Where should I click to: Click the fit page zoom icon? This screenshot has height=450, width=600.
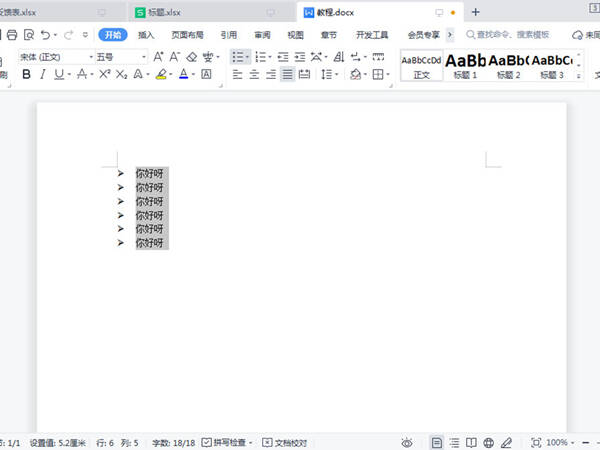[536, 443]
